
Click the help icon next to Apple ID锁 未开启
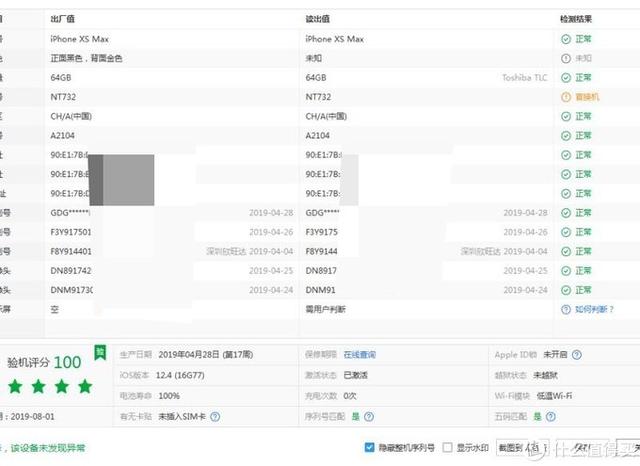click(576, 355)
